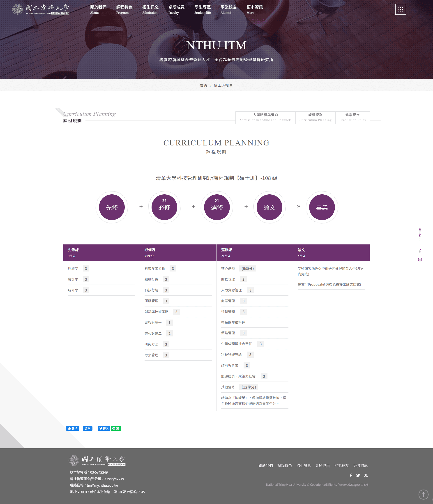Click the 論文 purple circle
The height and width of the screenshot is (504, 433).
269,207
